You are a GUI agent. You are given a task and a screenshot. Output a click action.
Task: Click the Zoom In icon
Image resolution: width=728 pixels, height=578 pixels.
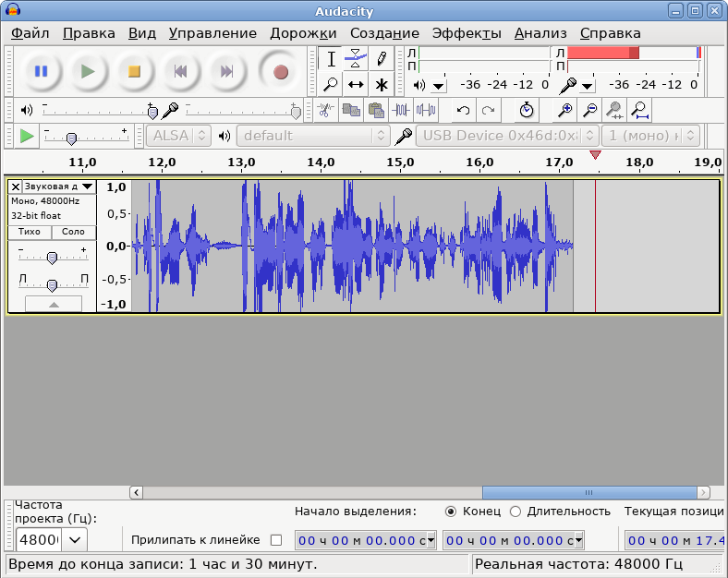coord(565,111)
